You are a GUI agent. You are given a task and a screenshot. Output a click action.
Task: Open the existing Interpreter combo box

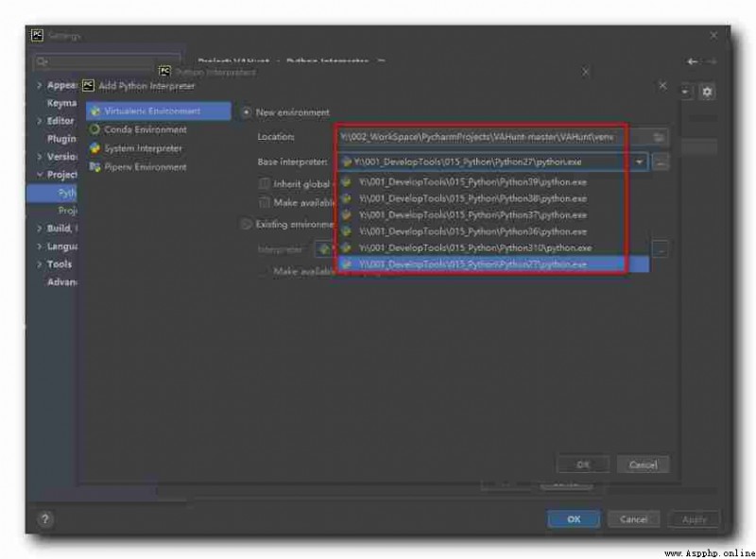(x=325, y=249)
